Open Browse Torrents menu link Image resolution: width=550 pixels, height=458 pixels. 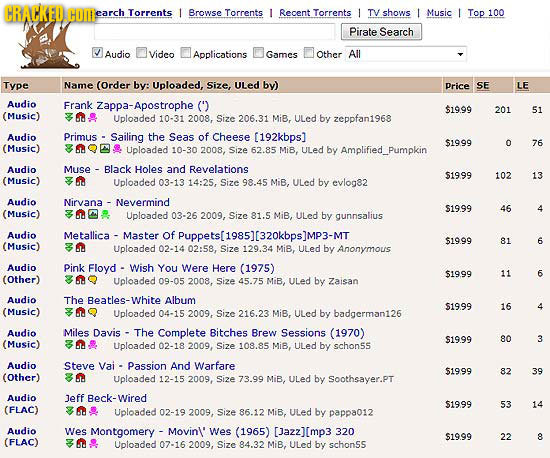226,13
